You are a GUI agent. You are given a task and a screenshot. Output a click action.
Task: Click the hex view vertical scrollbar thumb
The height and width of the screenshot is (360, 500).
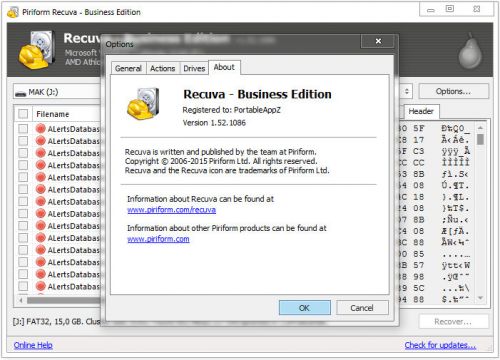[480, 139]
